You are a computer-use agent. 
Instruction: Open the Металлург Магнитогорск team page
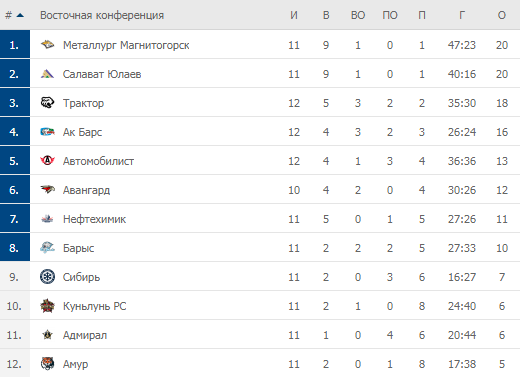click(x=126, y=45)
